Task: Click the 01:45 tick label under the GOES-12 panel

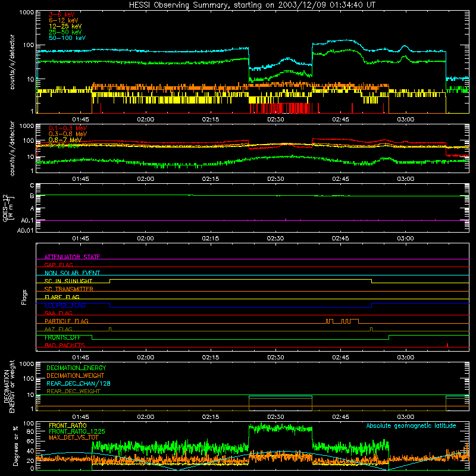Action: [80, 239]
